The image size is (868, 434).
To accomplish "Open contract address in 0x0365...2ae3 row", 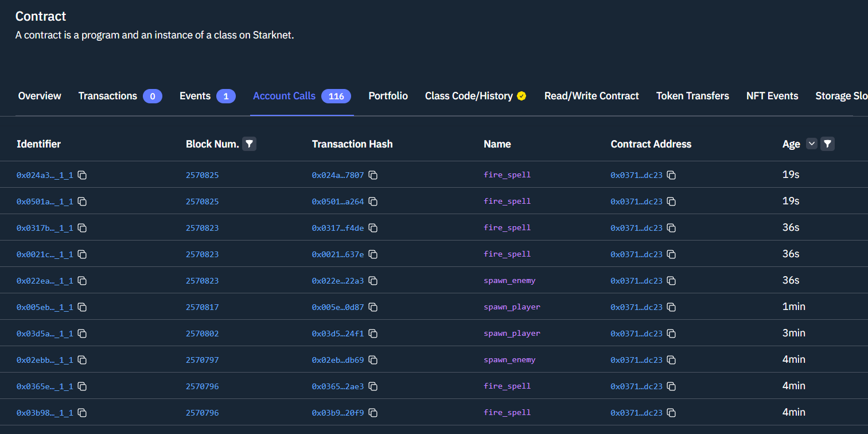I will coord(636,386).
